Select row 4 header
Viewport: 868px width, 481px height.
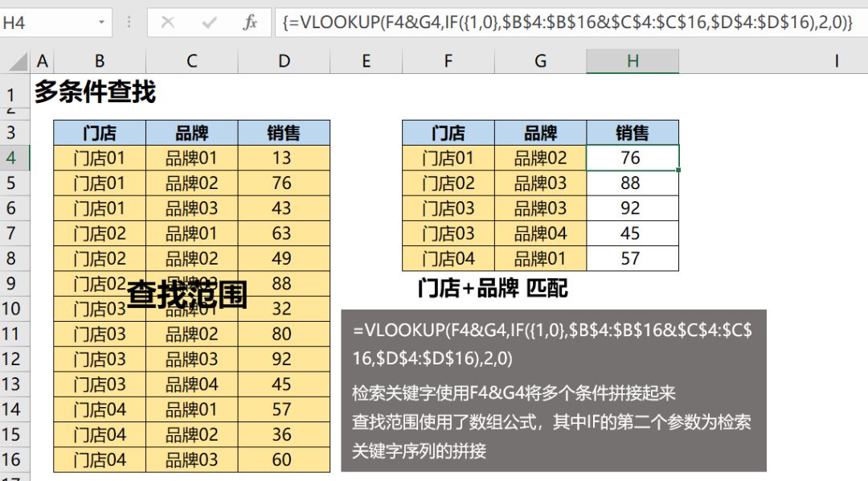point(15,158)
